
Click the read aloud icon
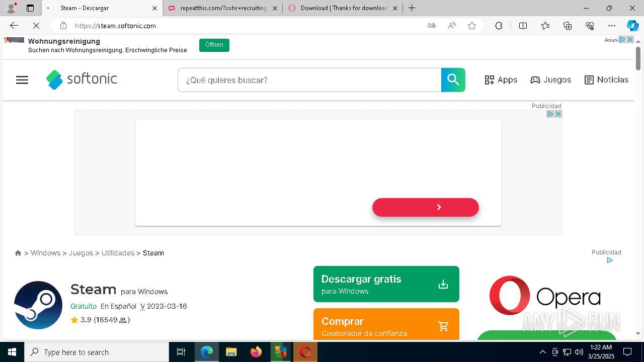coord(452,26)
